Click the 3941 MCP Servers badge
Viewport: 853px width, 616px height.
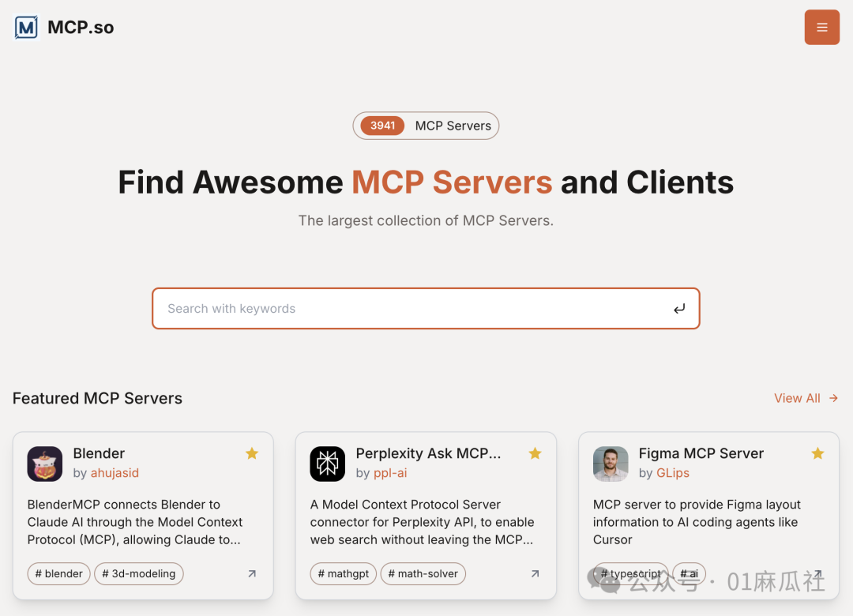[x=426, y=126]
